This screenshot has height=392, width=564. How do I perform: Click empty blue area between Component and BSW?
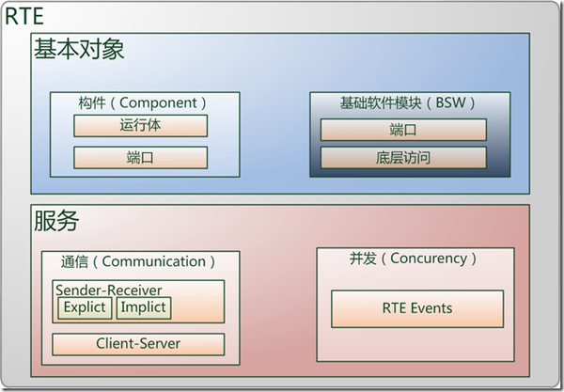274,134
